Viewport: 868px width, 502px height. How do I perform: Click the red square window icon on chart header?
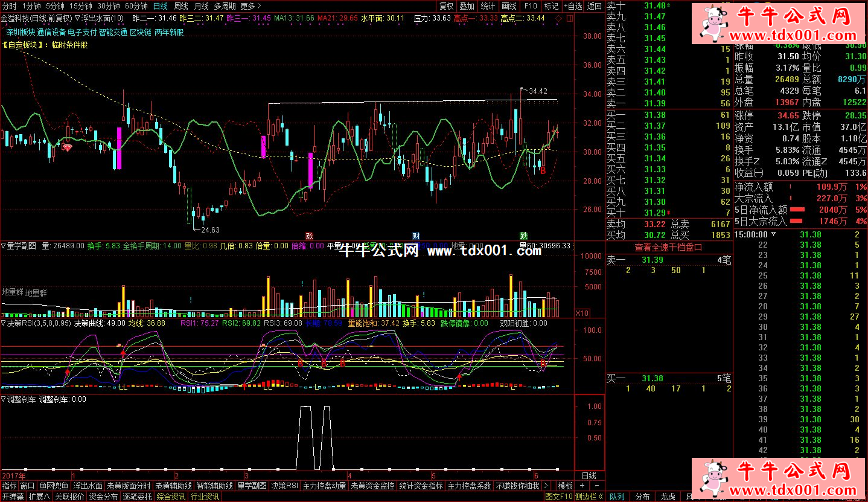569,18
